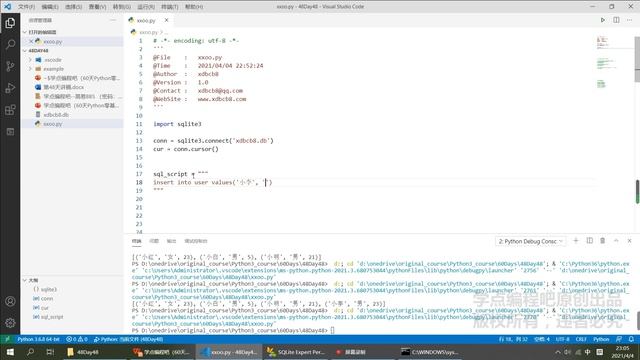
Task: Run Python file with the play icon
Action: click(602, 20)
